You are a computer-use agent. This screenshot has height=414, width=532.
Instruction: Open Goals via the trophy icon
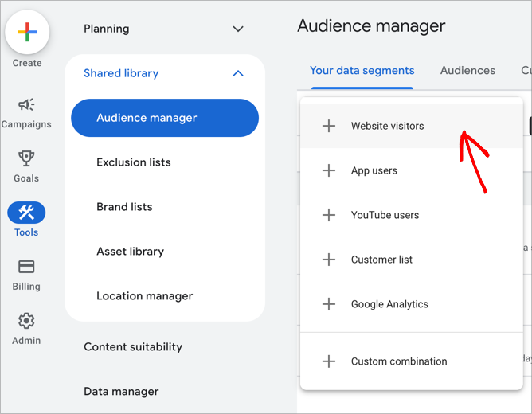tap(26, 158)
